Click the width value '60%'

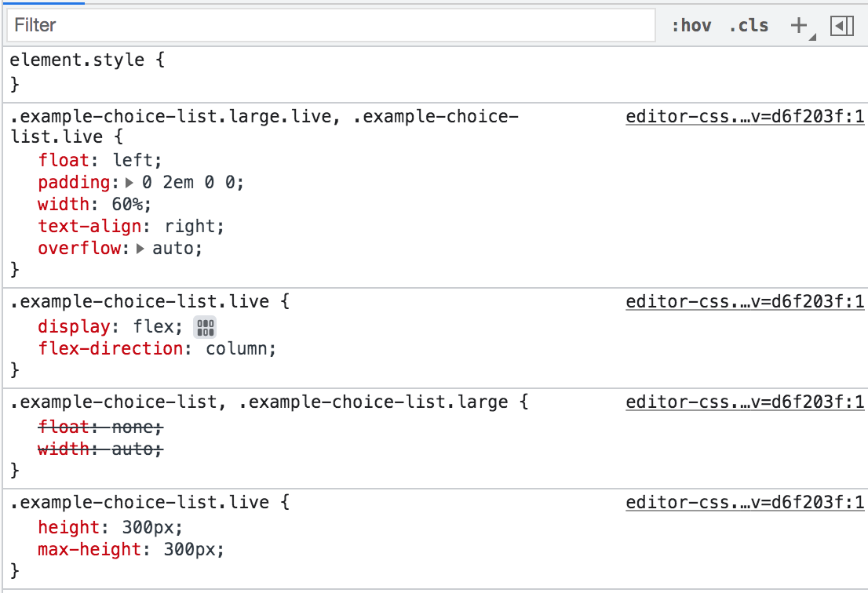coord(127,204)
